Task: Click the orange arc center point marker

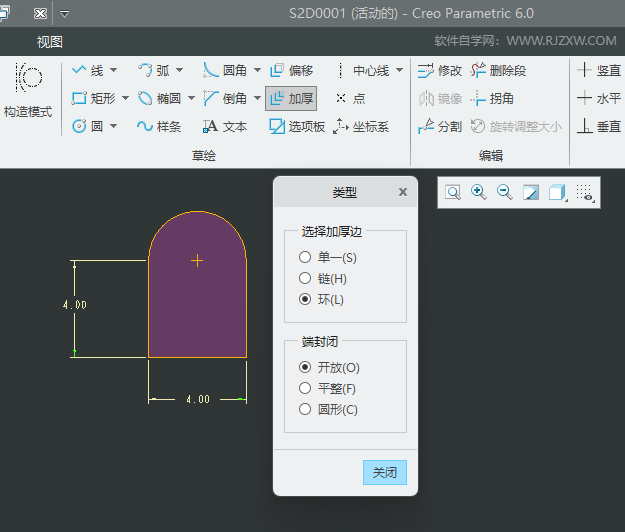Action: click(197, 261)
